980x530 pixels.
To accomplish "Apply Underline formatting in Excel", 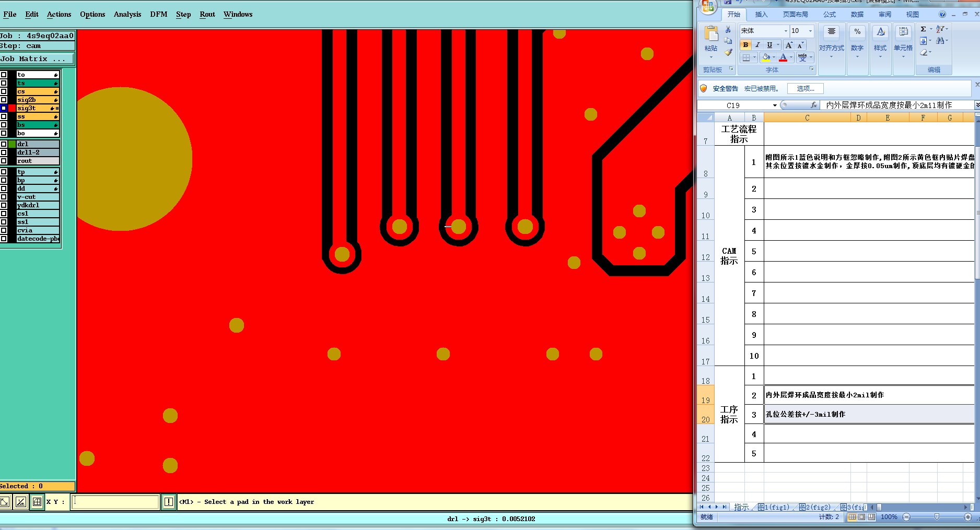I will point(769,45).
